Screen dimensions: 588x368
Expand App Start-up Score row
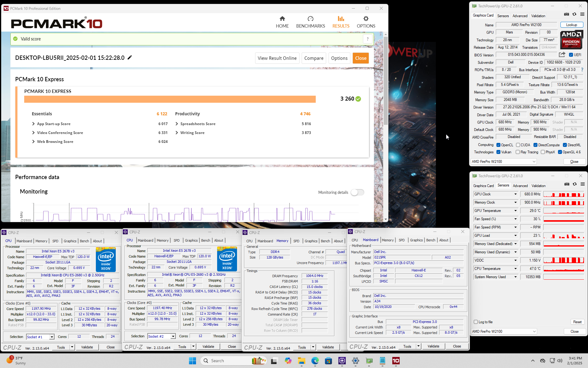point(33,124)
